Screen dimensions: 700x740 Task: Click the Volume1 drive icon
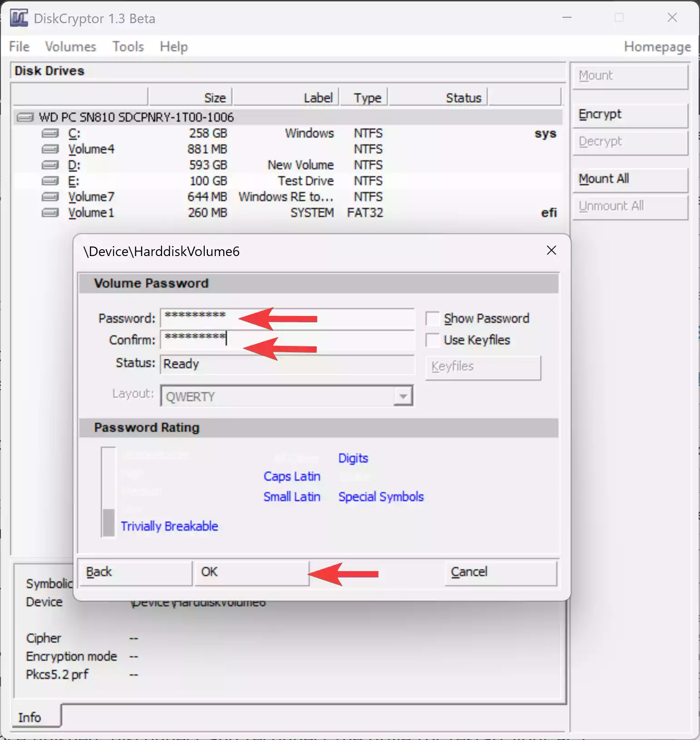pos(50,213)
